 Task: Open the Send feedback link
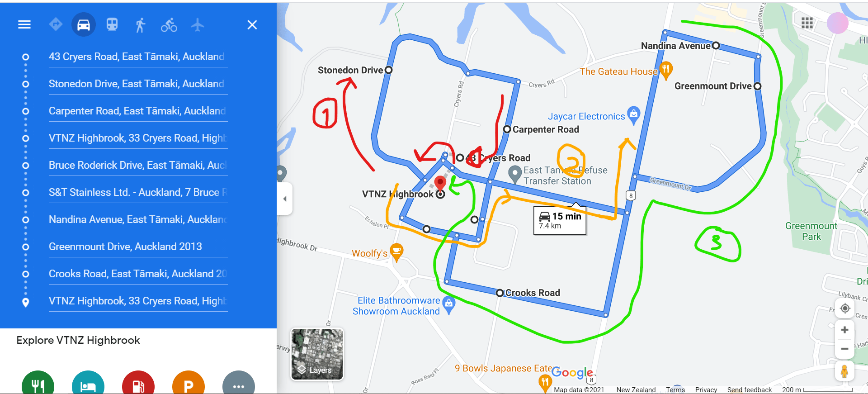[750, 389]
